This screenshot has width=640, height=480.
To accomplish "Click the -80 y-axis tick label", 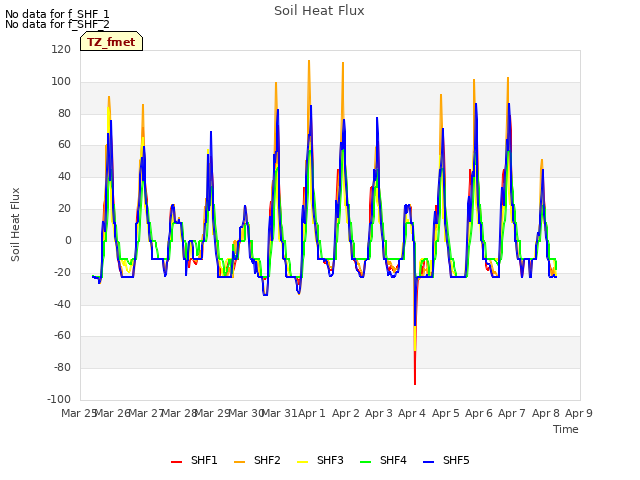I will pyautogui.click(x=62, y=367).
